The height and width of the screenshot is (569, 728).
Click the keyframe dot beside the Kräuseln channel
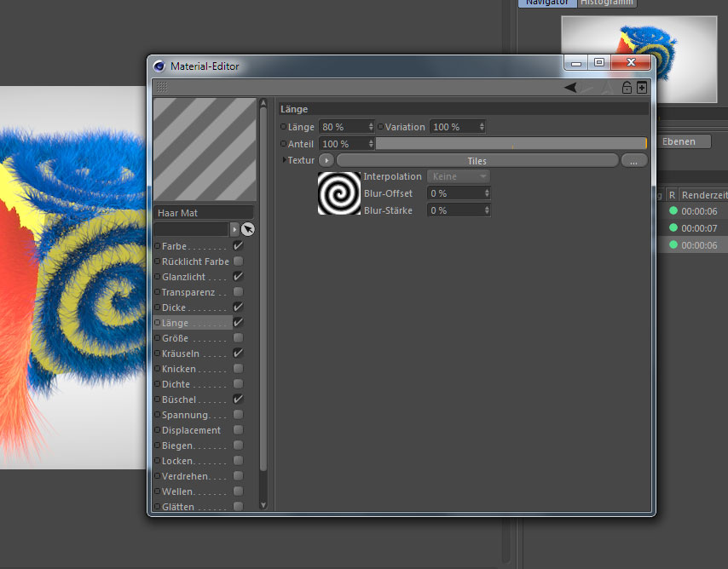(158, 353)
